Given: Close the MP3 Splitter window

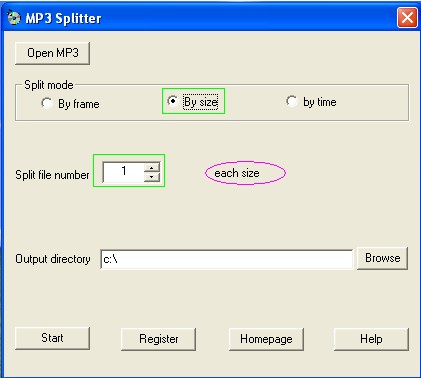Looking at the screenshot, I should click(x=407, y=17).
